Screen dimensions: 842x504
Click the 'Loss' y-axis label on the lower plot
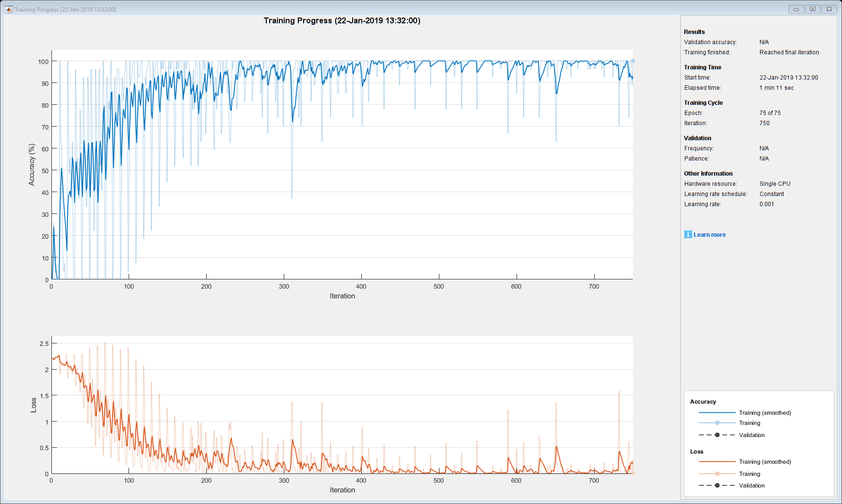[x=33, y=405]
